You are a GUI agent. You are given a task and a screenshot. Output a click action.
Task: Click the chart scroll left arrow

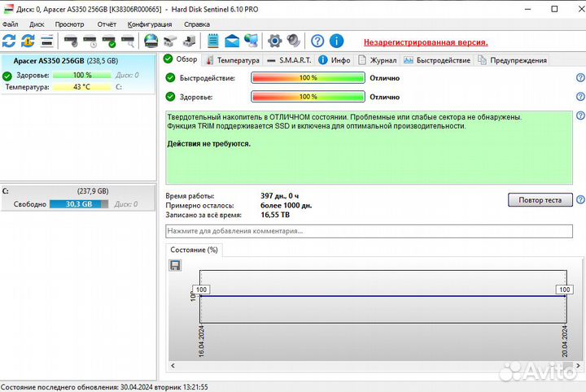coord(173,365)
